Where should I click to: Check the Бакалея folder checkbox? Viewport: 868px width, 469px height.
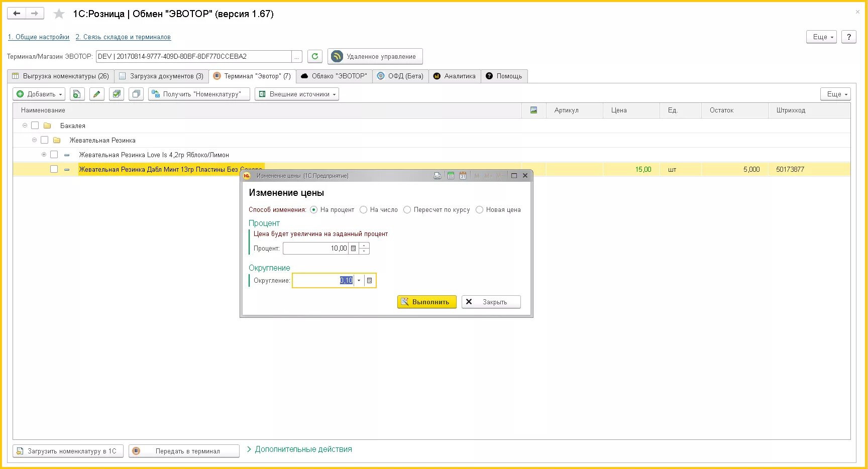click(x=35, y=126)
